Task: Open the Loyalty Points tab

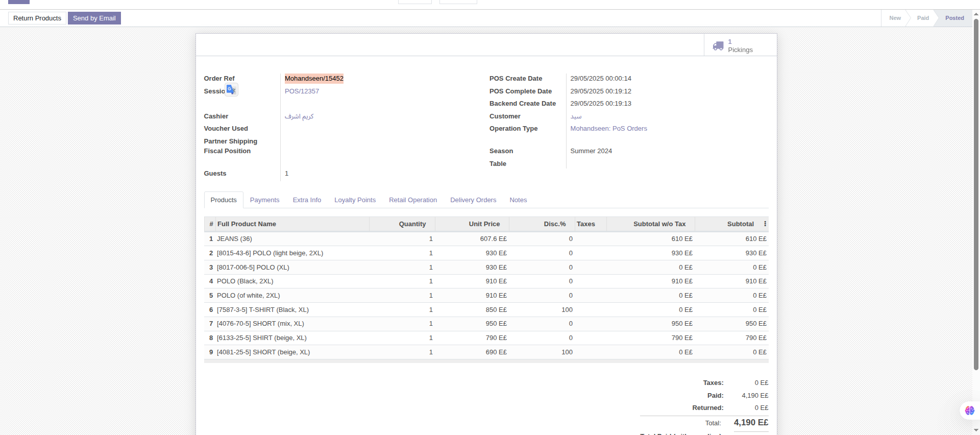Action: 355,200
